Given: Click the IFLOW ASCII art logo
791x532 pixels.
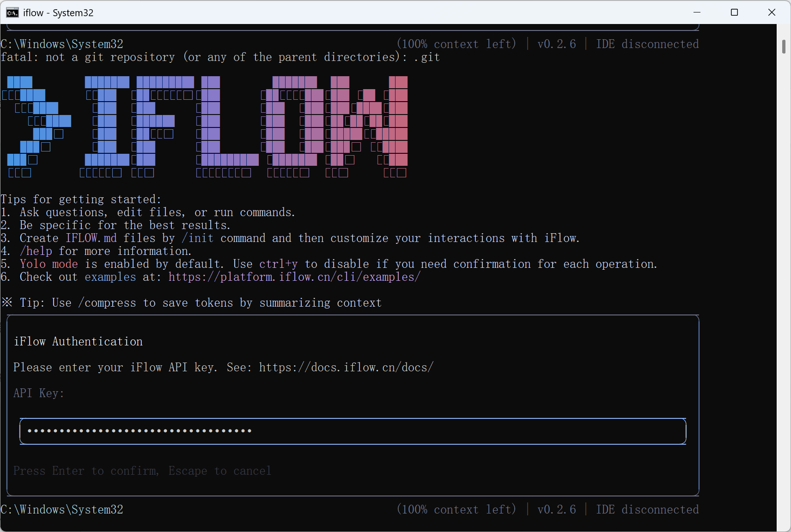Looking at the screenshot, I should pos(205,127).
